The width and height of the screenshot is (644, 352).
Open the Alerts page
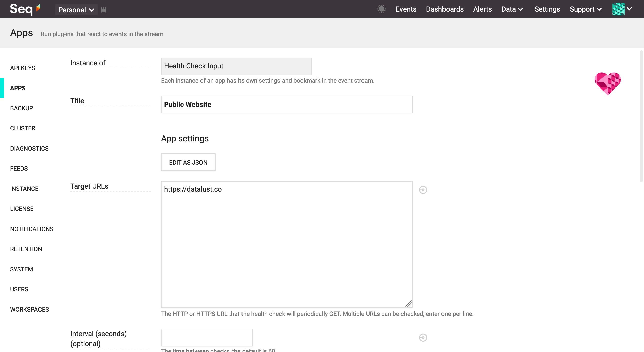(x=482, y=9)
